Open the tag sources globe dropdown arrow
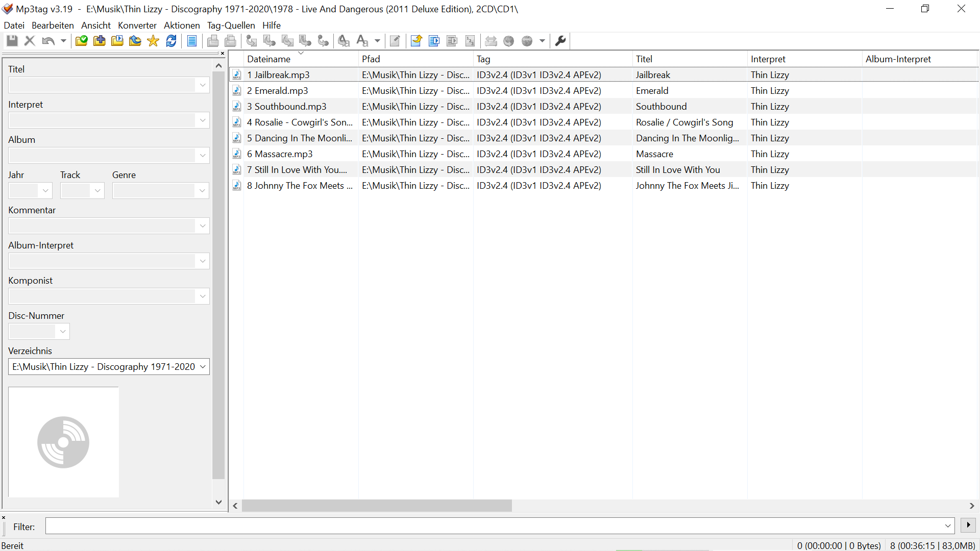 pyautogui.click(x=542, y=41)
